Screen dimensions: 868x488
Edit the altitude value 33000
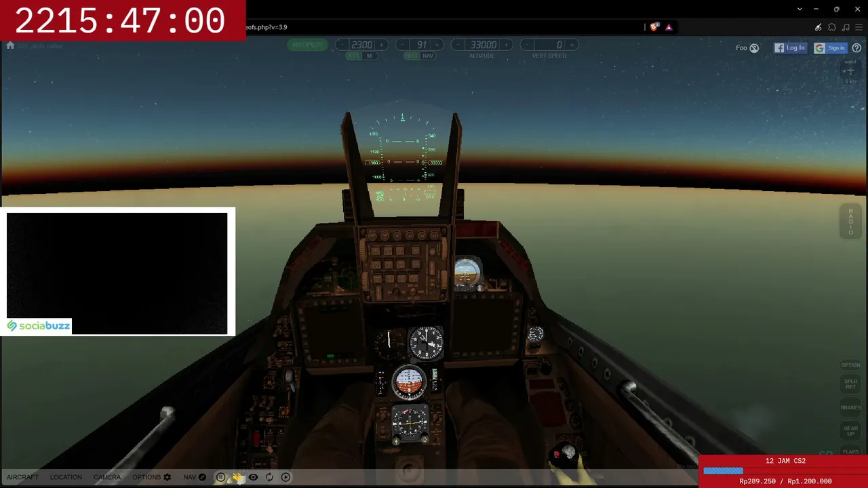tap(483, 45)
